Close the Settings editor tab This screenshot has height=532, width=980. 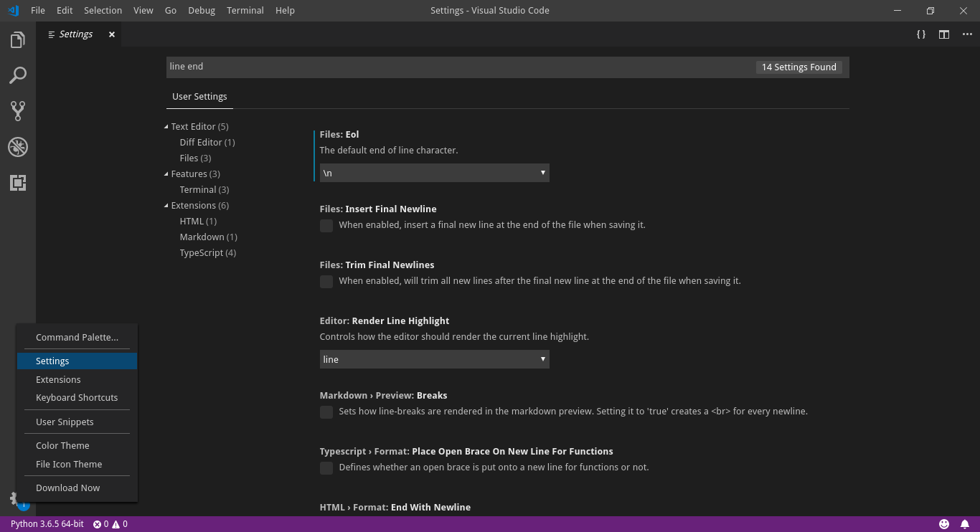coord(112,34)
